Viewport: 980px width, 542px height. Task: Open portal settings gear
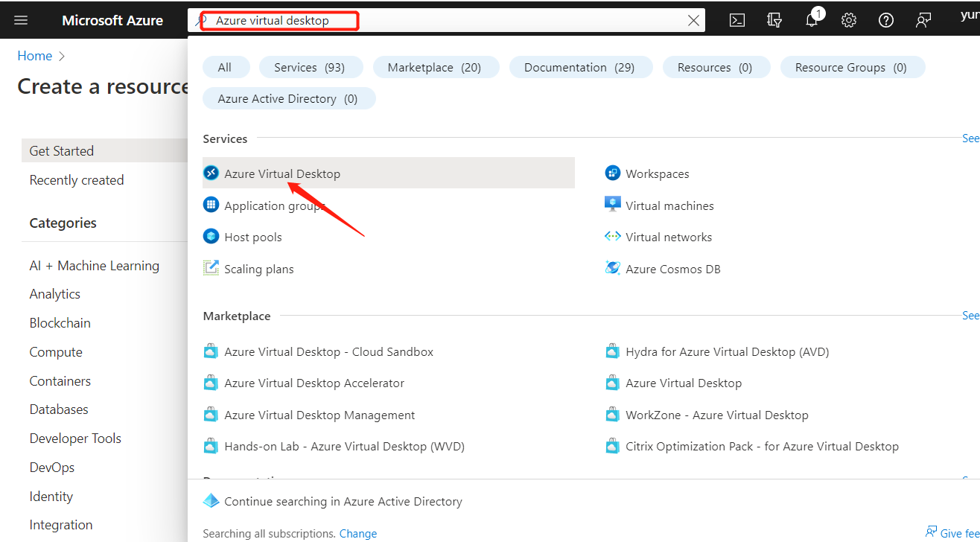coord(849,20)
